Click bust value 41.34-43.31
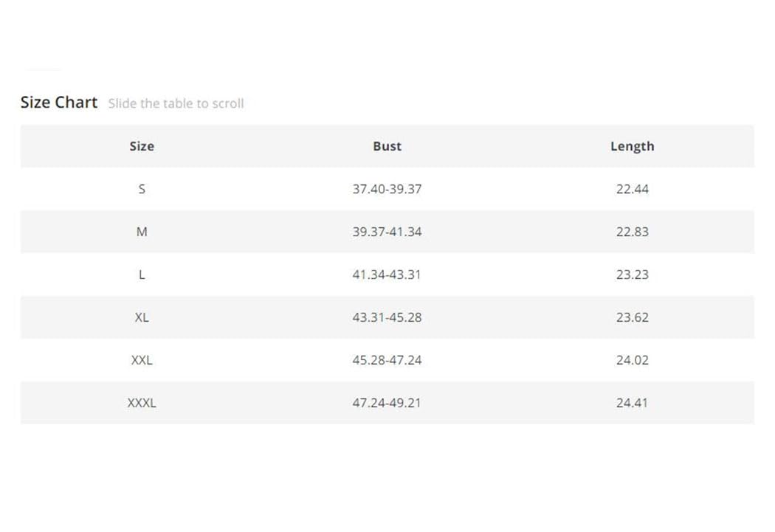Viewport: 775px width, 532px height. (387, 274)
